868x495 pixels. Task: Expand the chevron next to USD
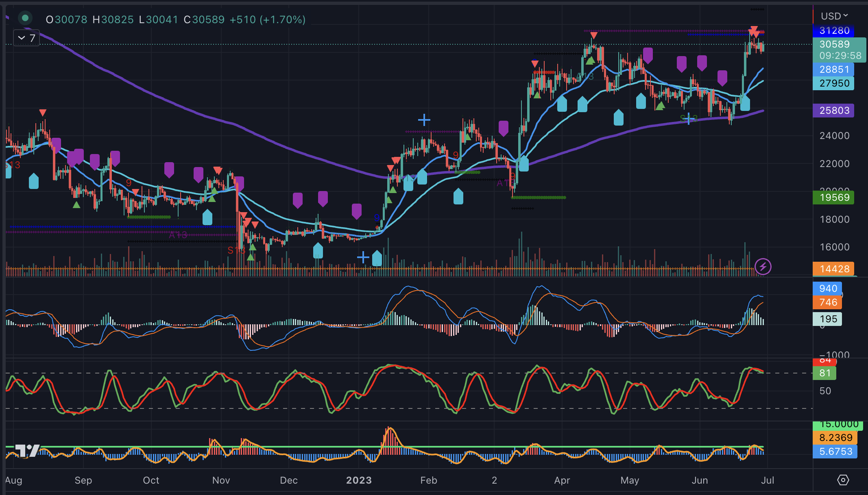point(845,16)
